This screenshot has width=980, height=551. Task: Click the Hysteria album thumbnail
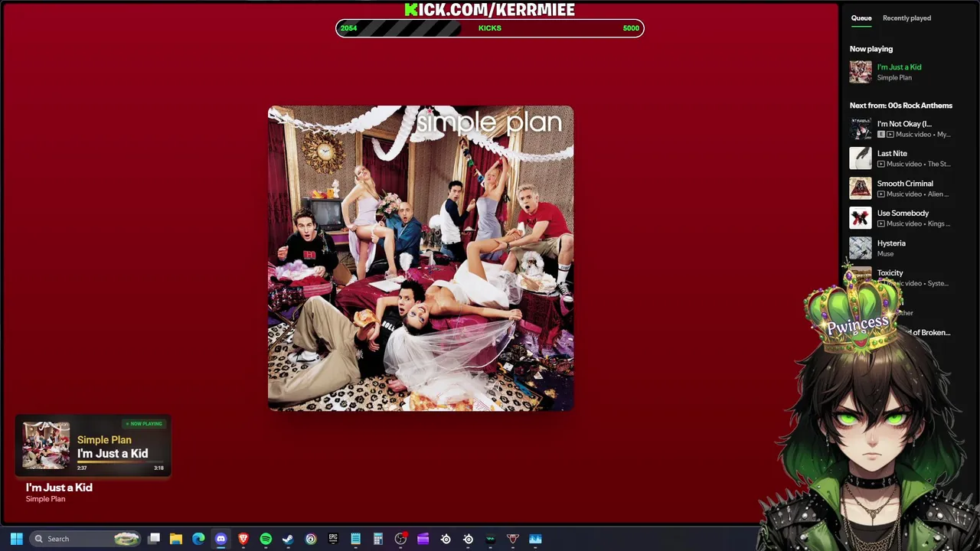tap(861, 248)
